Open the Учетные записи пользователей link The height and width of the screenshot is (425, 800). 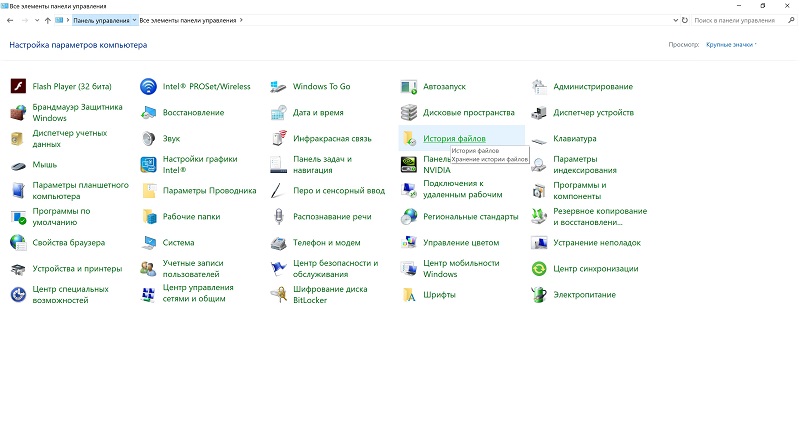(193, 268)
